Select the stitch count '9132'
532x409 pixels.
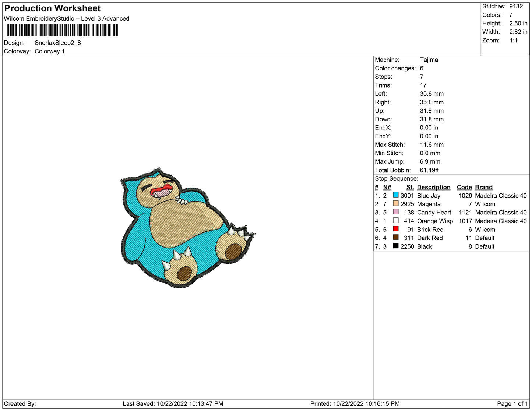click(516, 6)
